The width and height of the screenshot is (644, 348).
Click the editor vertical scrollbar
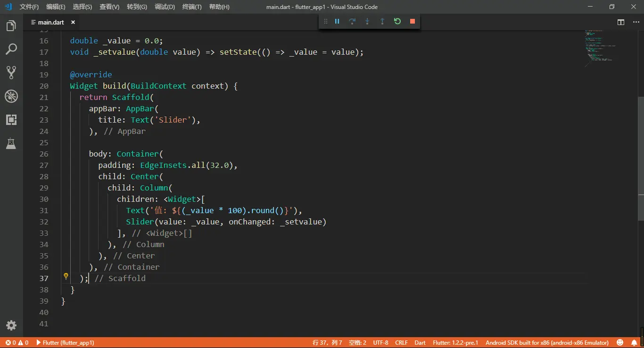pyautogui.click(x=641, y=158)
